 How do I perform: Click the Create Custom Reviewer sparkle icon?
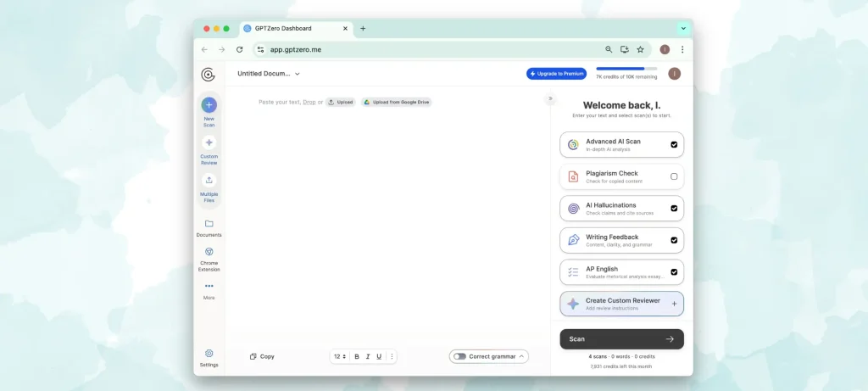pos(573,304)
